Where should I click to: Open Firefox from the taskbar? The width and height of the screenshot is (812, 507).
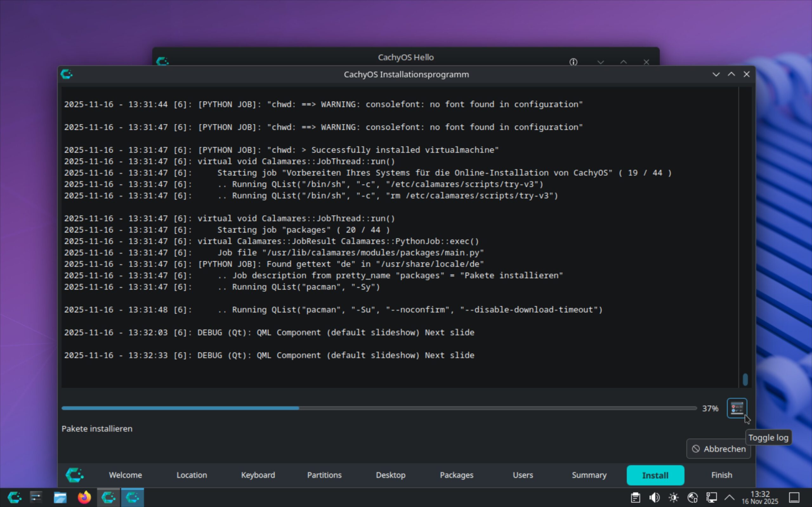pyautogui.click(x=84, y=497)
